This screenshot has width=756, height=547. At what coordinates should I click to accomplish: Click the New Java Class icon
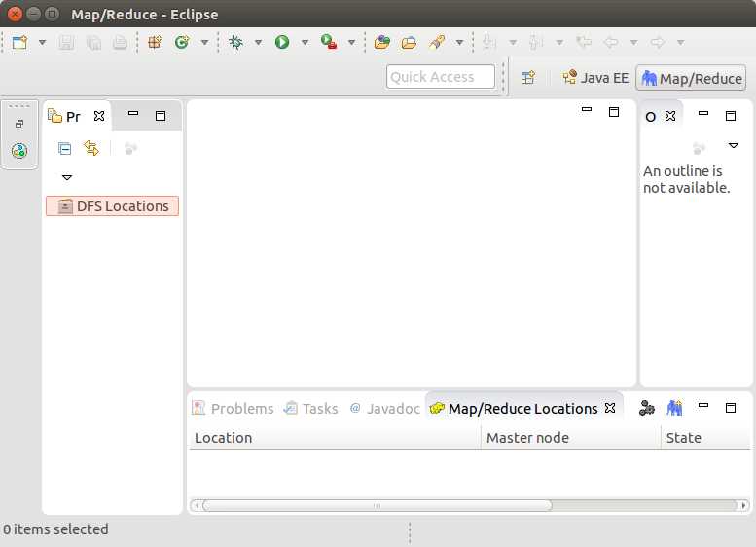pyautogui.click(x=182, y=43)
